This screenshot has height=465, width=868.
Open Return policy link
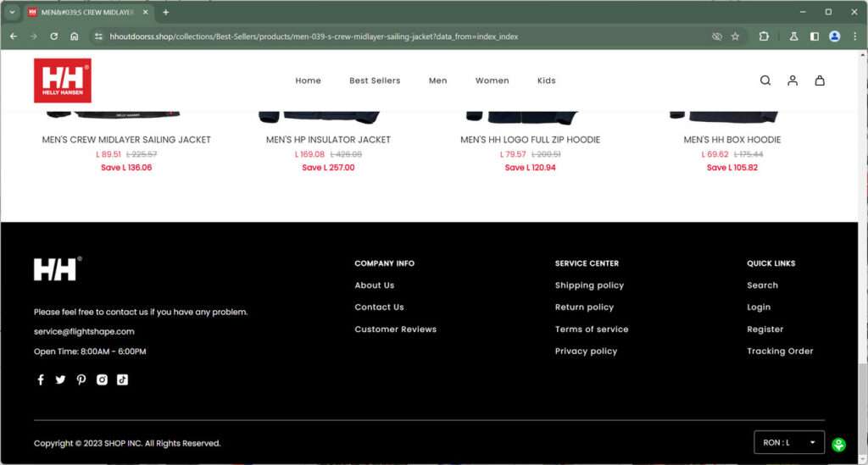coord(584,307)
